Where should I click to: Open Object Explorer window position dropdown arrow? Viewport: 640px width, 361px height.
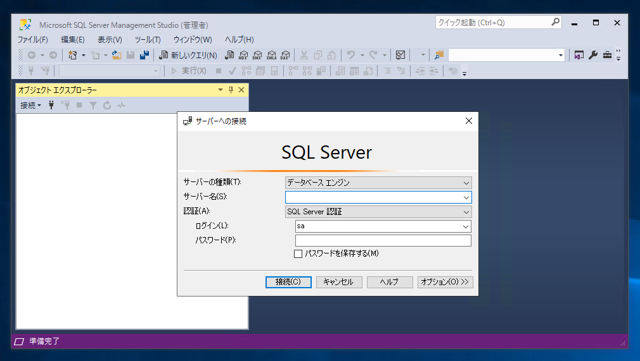[x=220, y=90]
